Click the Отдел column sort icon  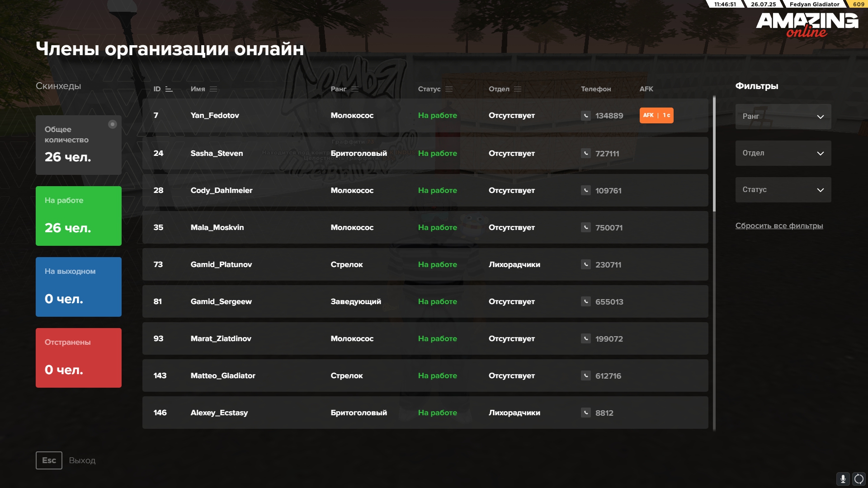point(518,89)
